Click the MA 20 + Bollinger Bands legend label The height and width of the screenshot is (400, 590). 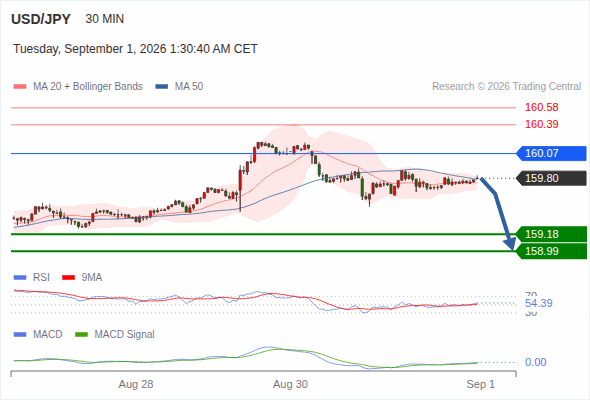point(88,87)
